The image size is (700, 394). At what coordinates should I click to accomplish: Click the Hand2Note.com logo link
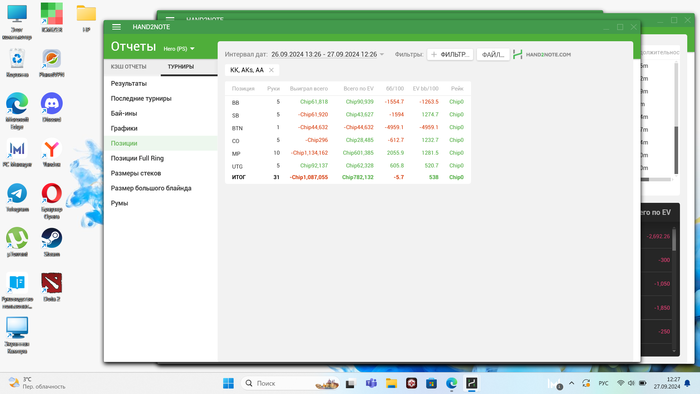542,54
